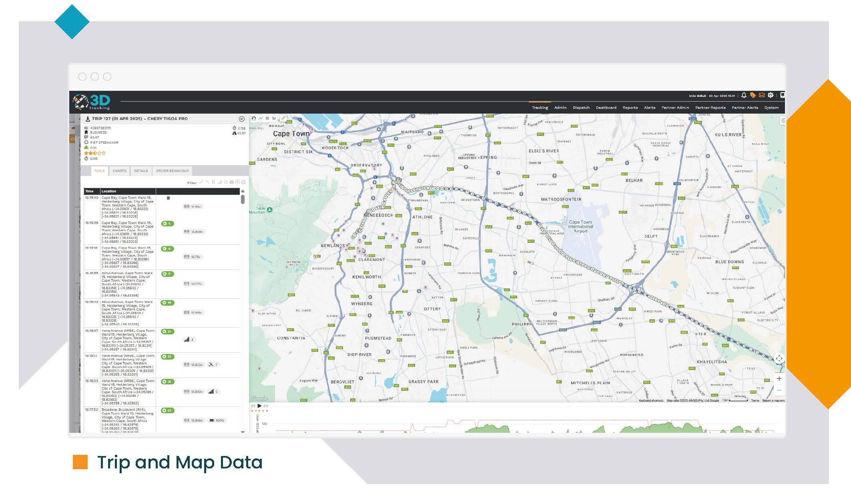Select the polyline drawing map tool

tap(261, 118)
